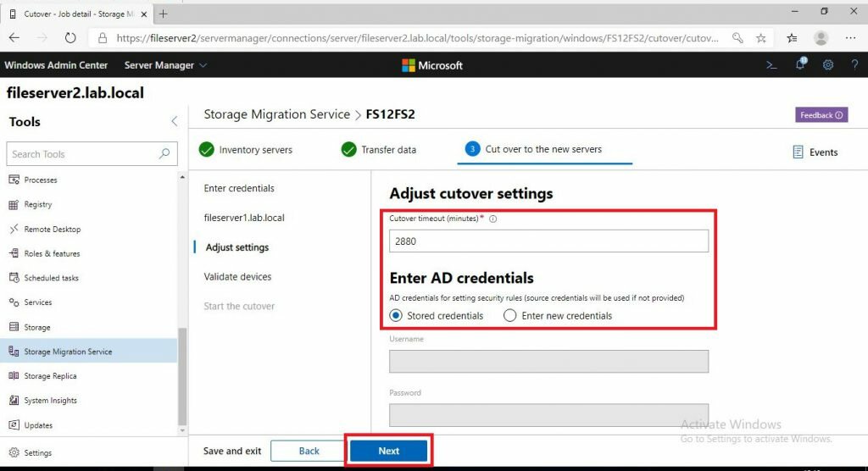868x471 pixels.
Task: Open the notifications bell icon
Action: (800, 64)
